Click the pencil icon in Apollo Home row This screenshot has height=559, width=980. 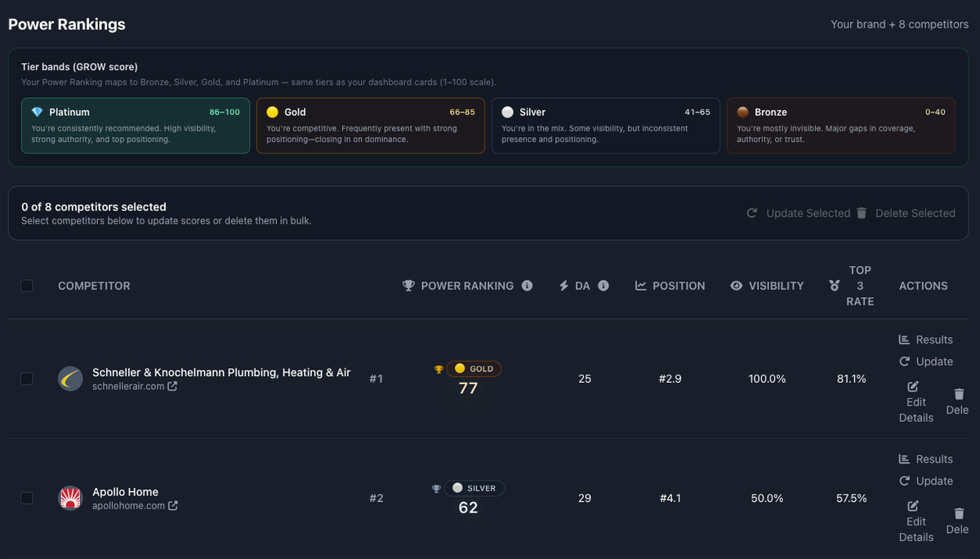pyautogui.click(x=913, y=506)
